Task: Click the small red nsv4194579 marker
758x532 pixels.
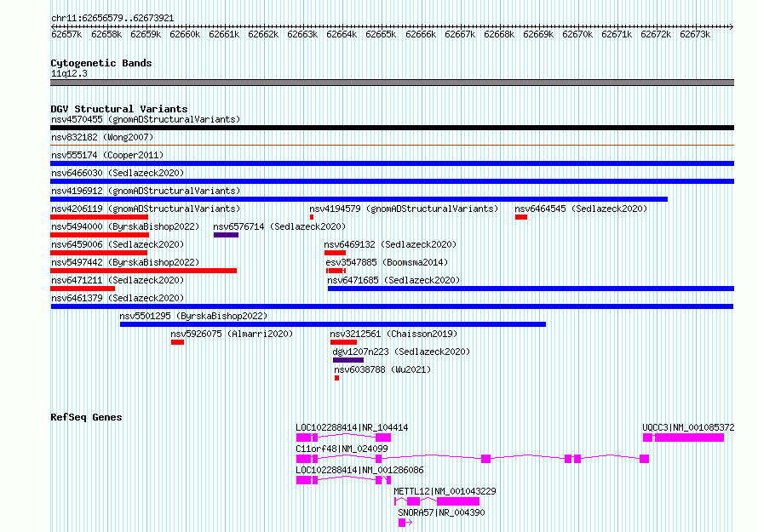Action: (x=312, y=217)
